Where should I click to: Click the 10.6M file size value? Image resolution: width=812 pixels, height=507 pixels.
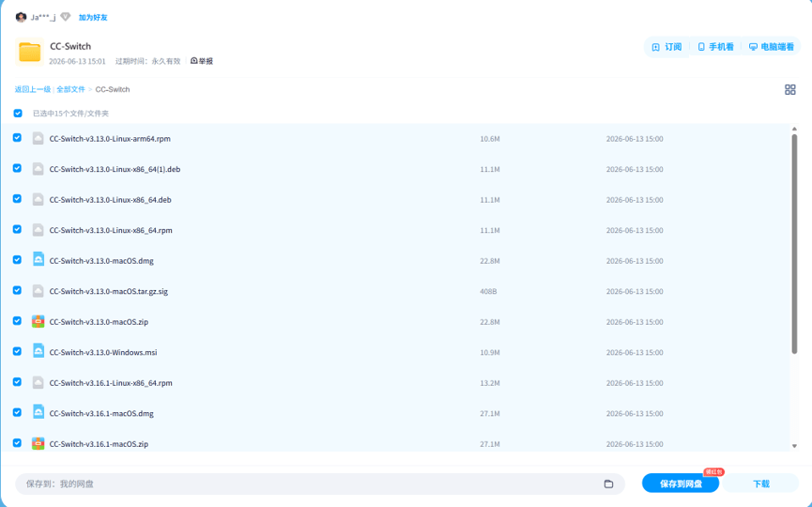[490, 139]
